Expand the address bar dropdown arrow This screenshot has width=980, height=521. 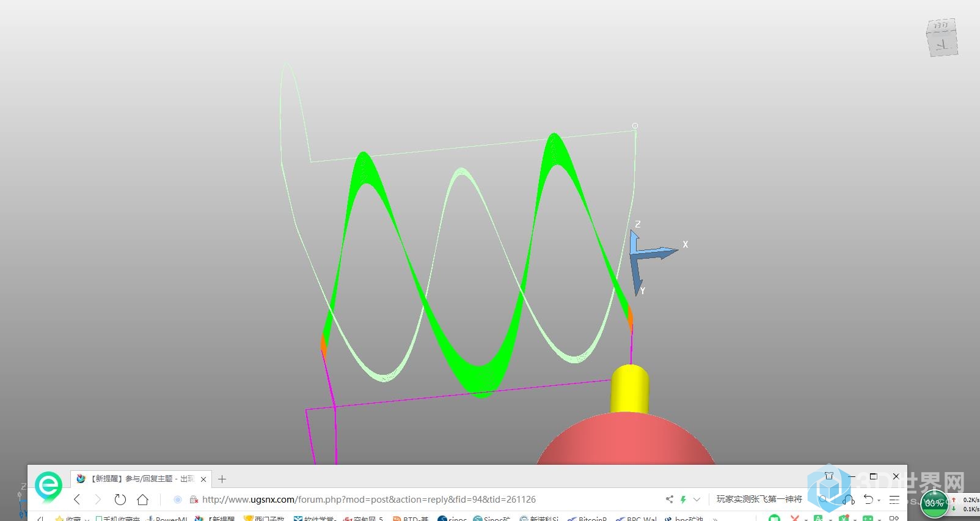[697, 500]
